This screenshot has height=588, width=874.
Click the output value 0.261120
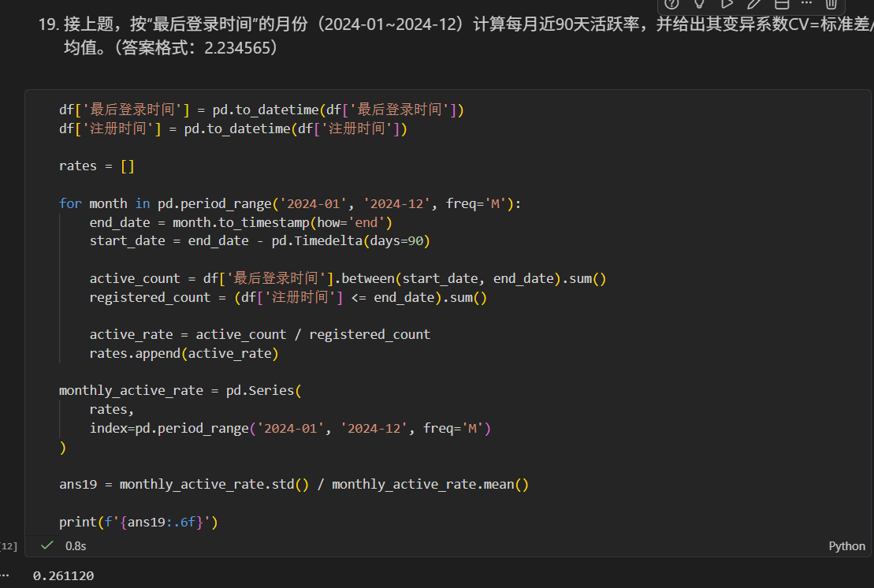pyautogui.click(x=64, y=575)
